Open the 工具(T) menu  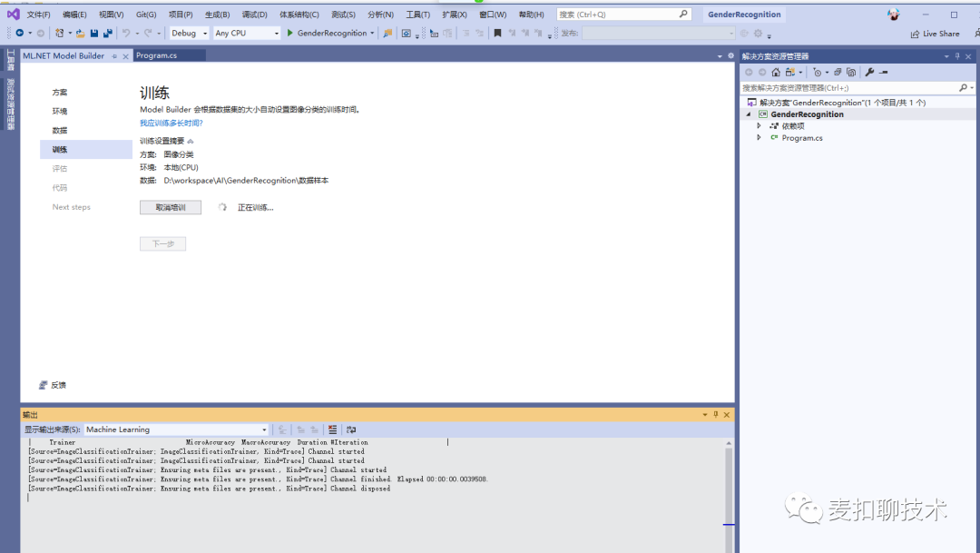point(418,15)
